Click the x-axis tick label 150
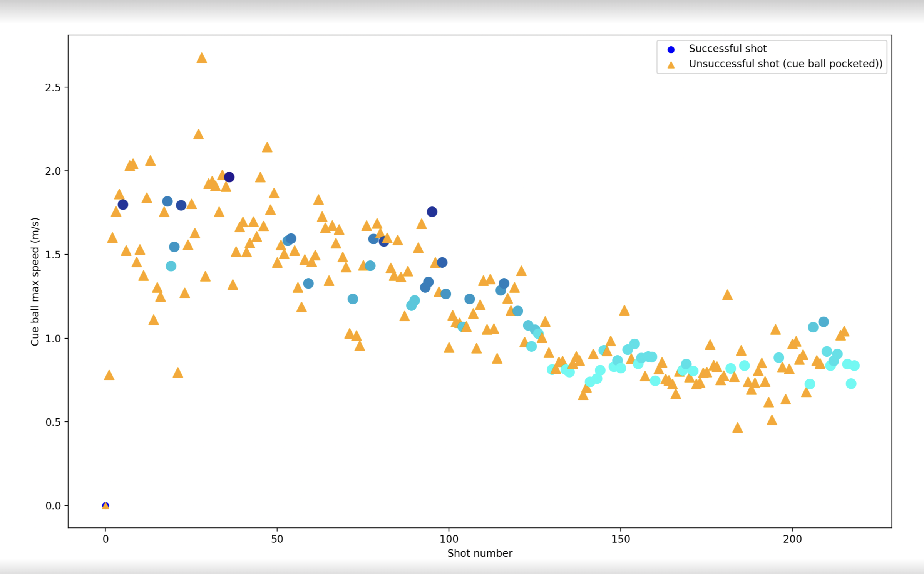The width and height of the screenshot is (924, 574). pos(621,539)
